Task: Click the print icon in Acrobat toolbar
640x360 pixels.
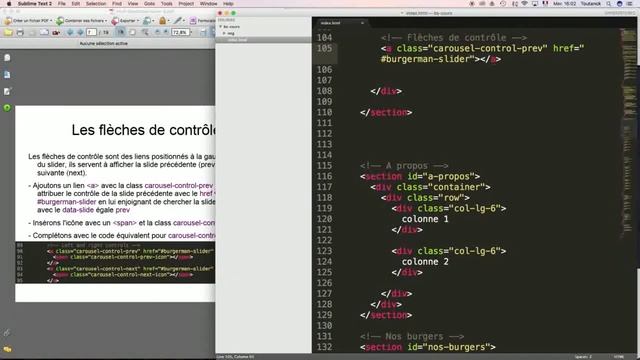Action: (20, 32)
